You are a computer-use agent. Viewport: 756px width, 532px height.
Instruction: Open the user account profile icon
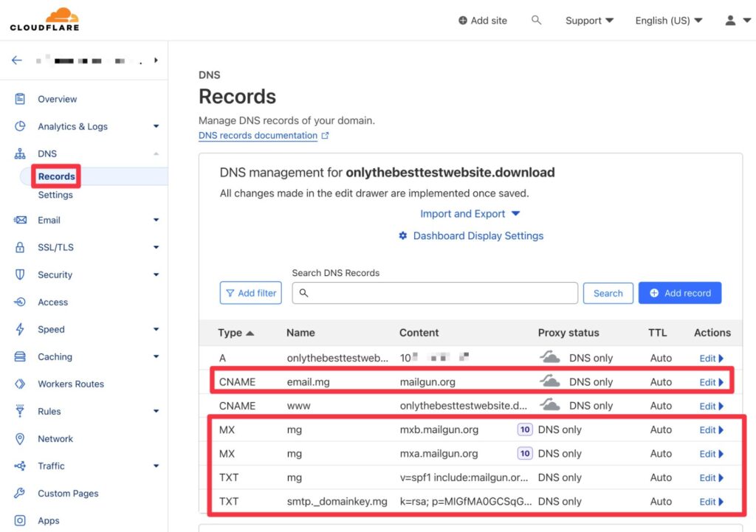(731, 21)
